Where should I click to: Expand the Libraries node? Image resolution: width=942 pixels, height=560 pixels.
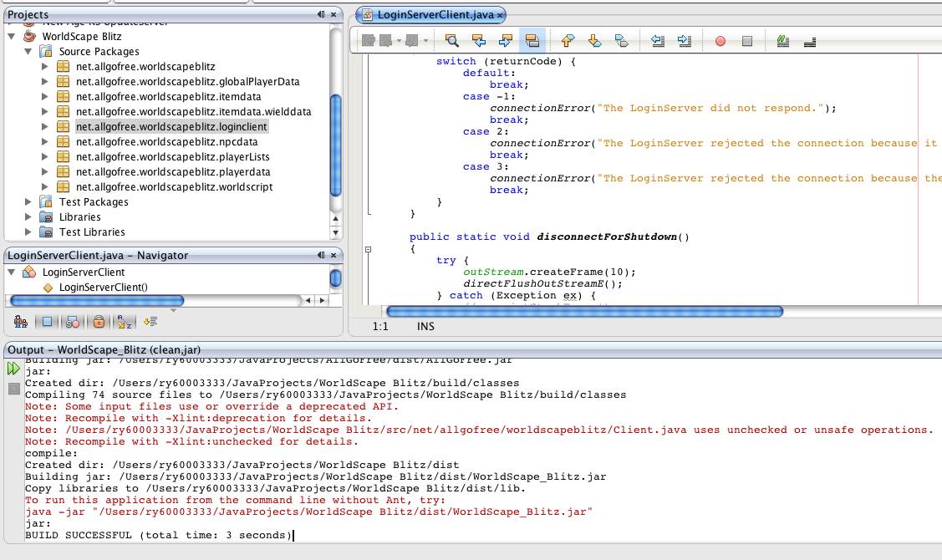click(x=28, y=217)
